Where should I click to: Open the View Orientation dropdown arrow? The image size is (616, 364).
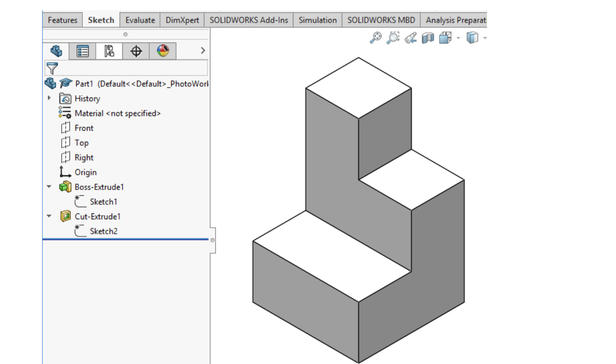click(x=458, y=39)
